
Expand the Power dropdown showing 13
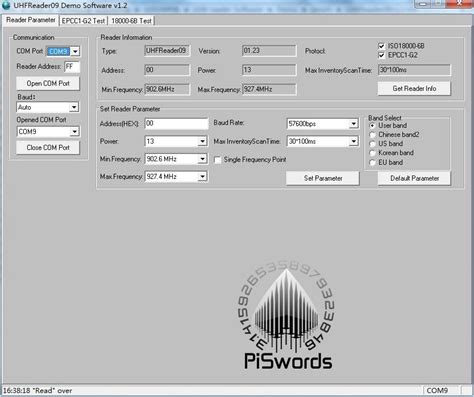click(202, 141)
